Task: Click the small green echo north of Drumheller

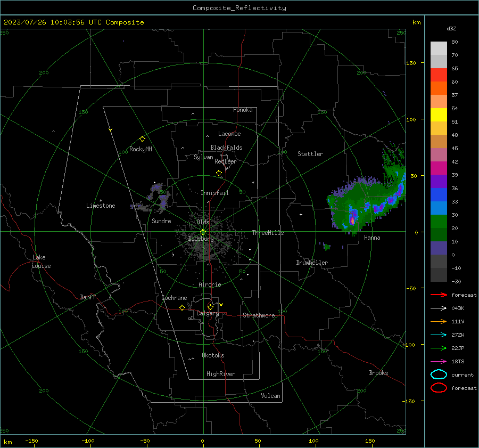Action: pos(327,247)
